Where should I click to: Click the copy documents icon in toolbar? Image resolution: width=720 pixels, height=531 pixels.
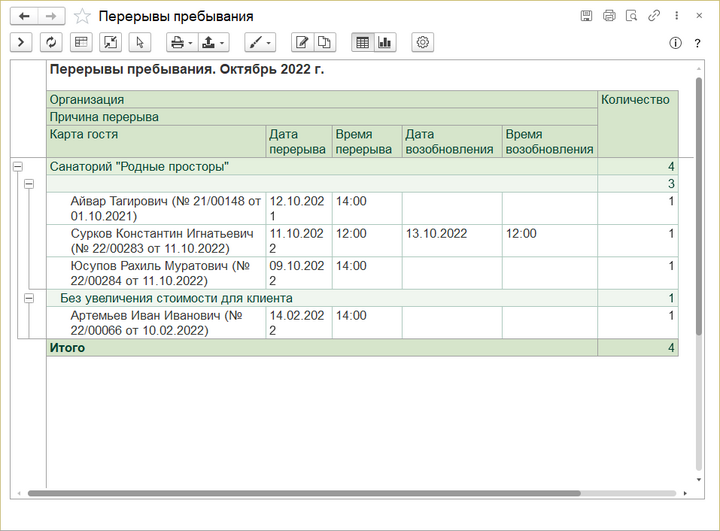coord(325,42)
